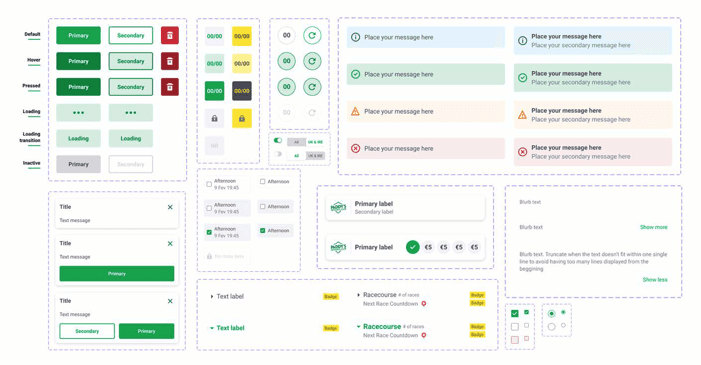Click warning triangle in two-line orange message
Image resolution: width=701 pixels, height=365 pixels.
coord(522,115)
